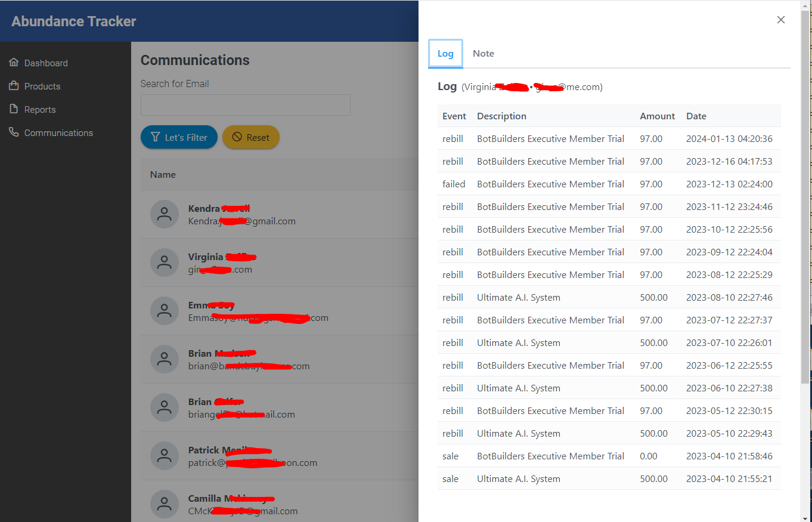812x522 pixels.
Task: Switch to the Log tab
Action: 445,54
